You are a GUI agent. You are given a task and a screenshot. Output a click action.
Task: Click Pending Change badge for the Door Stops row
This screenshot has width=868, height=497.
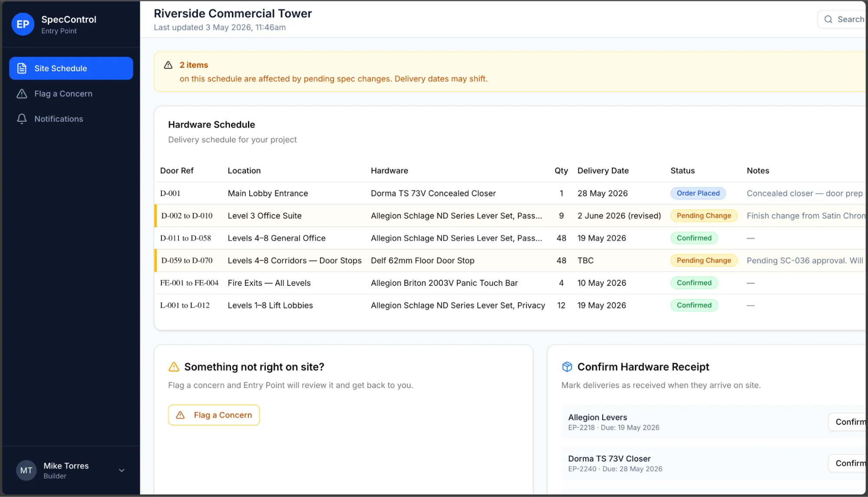click(x=704, y=260)
